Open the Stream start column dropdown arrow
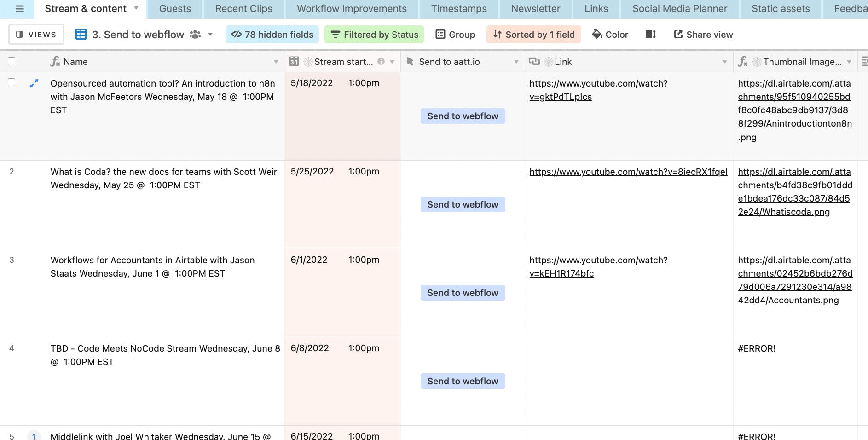 click(392, 62)
